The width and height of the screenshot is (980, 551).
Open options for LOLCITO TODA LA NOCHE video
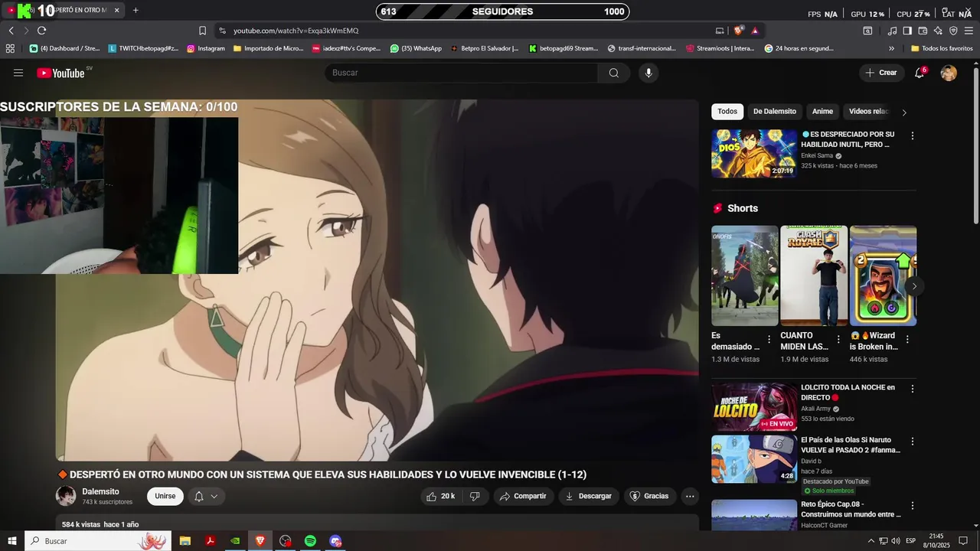pos(912,389)
